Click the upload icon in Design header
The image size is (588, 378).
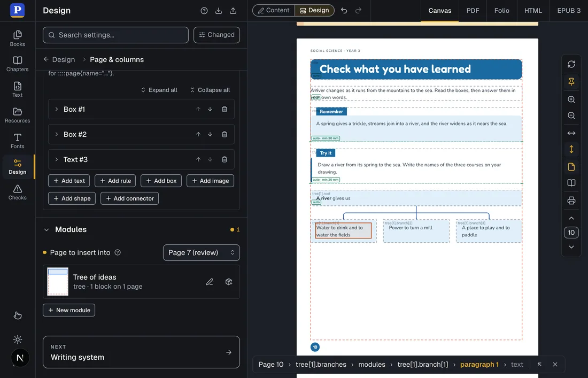233,11
